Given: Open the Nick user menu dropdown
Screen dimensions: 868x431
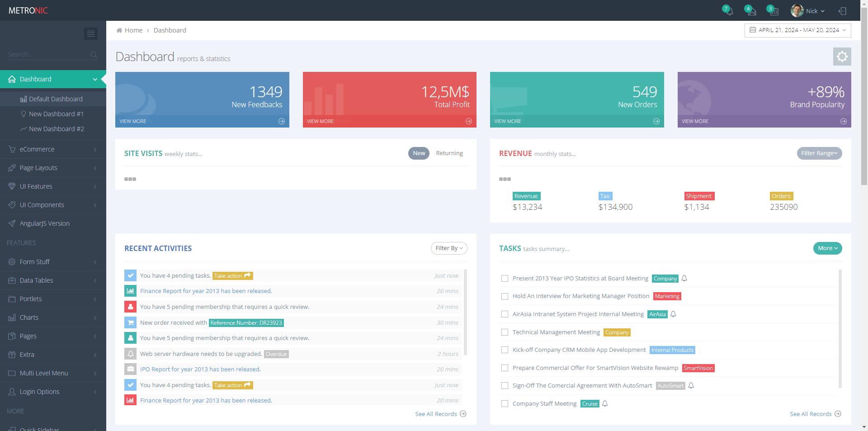Looking at the screenshot, I should tap(808, 11).
